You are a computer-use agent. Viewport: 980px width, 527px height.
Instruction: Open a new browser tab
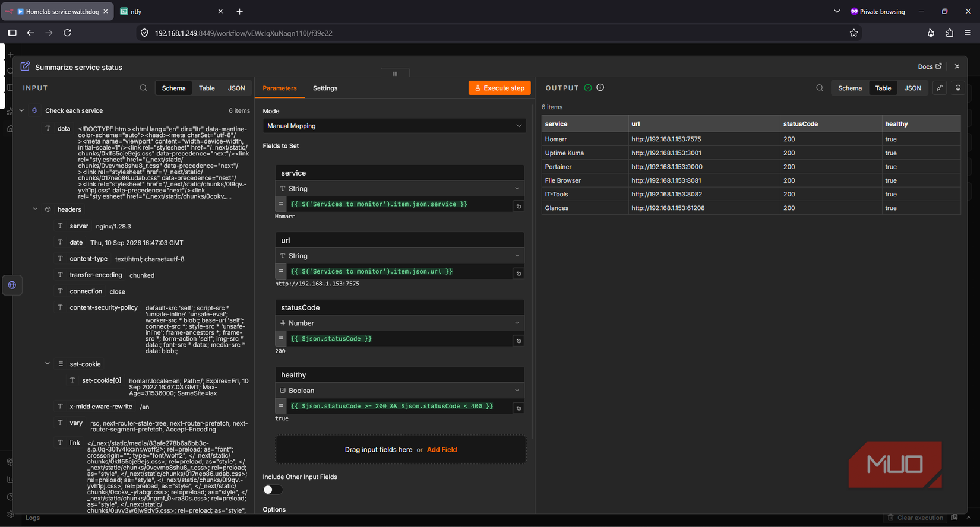click(x=239, y=11)
